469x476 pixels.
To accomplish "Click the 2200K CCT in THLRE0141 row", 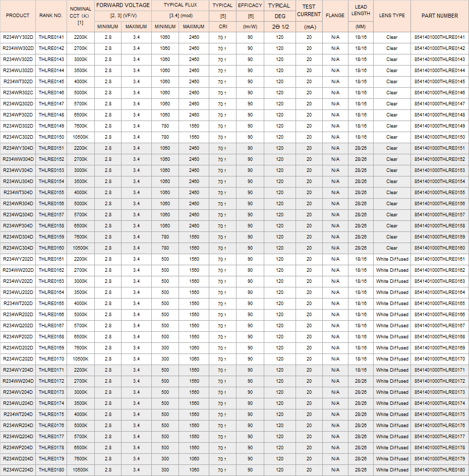I will point(81,37).
